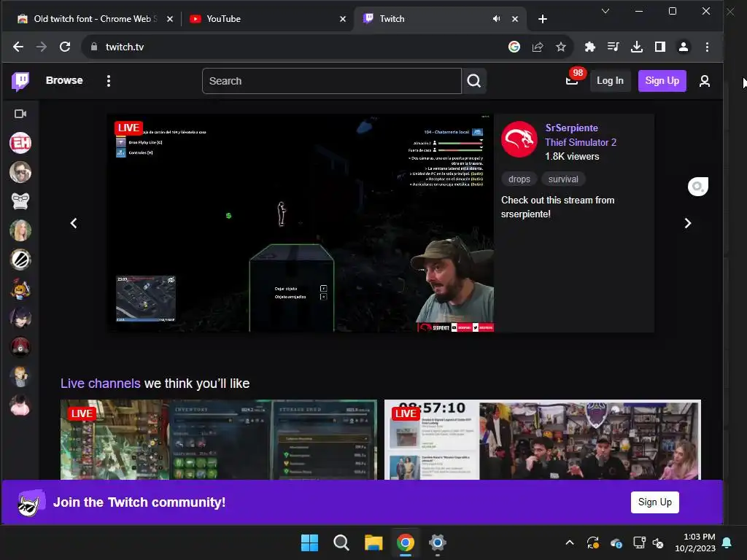This screenshot has width=747, height=560.
Task: Open the Chrome profile avatar menu
Action: pyautogui.click(x=683, y=47)
